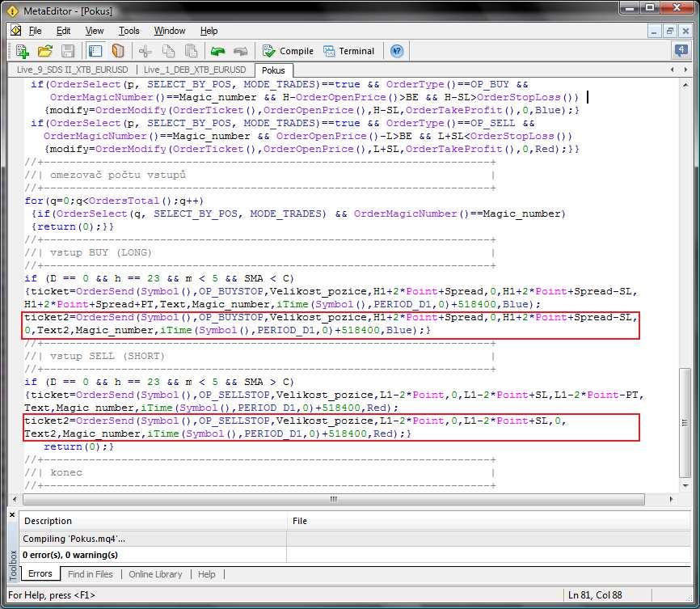The width and height of the screenshot is (700, 609).
Task: Open the Edit menu
Action: click(63, 31)
